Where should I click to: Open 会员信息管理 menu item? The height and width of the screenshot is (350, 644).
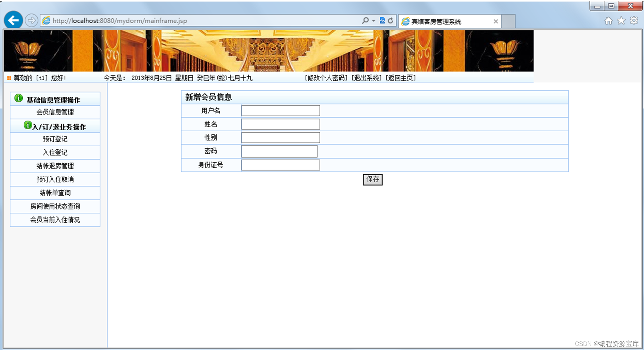55,112
